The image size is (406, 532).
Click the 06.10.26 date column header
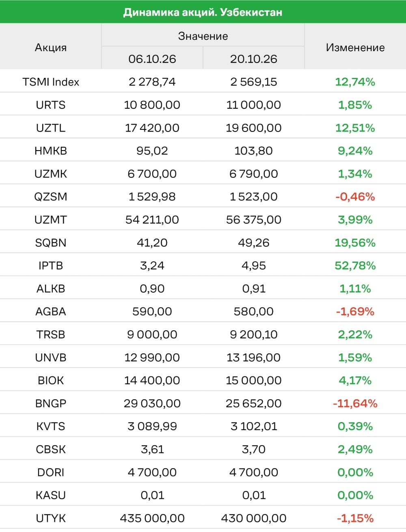[152, 59]
